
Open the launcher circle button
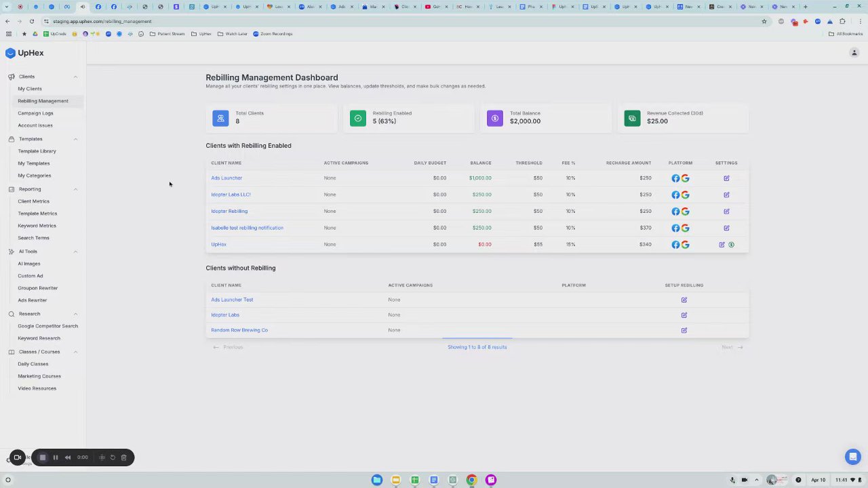pyautogui.click(x=8, y=480)
